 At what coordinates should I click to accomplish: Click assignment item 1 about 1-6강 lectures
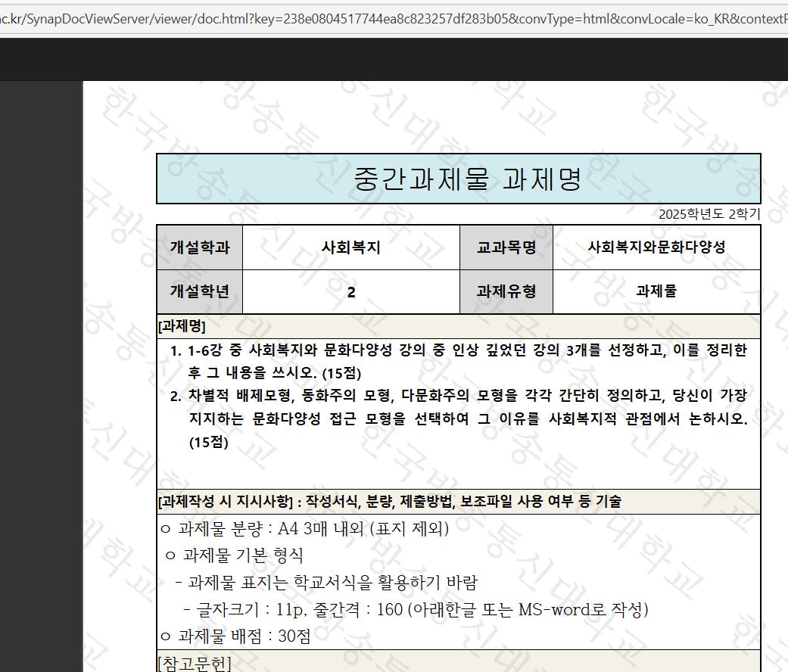point(459,361)
